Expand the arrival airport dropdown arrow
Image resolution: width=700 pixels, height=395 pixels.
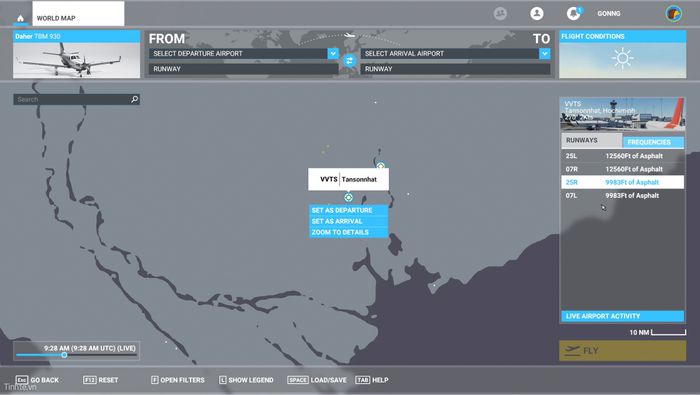545,54
